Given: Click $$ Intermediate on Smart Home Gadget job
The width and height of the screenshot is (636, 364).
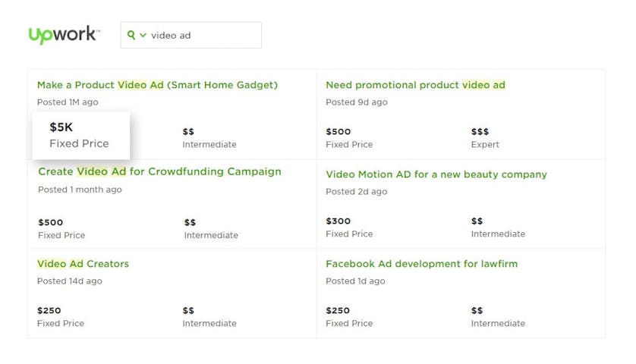Looking at the screenshot, I should [209, 137].
